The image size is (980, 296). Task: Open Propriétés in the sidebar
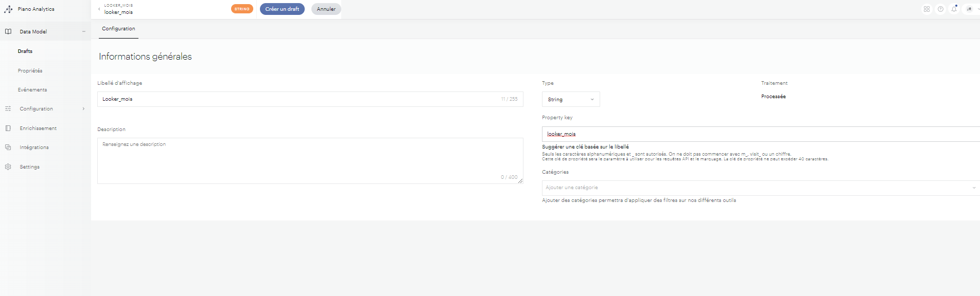(x=30, y=71)
